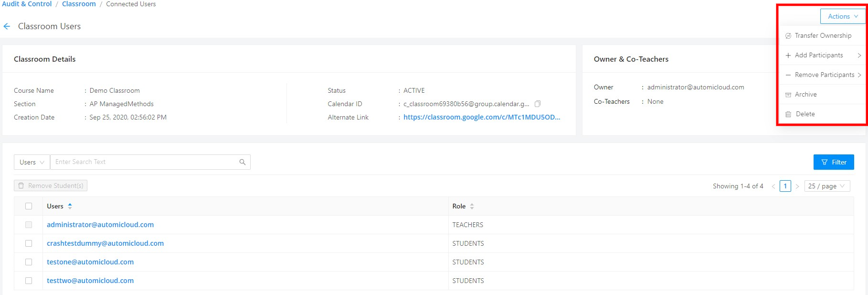Copy the Calendar ID with copy icon
The image size is (868, 295).
[x=538, y=104]
